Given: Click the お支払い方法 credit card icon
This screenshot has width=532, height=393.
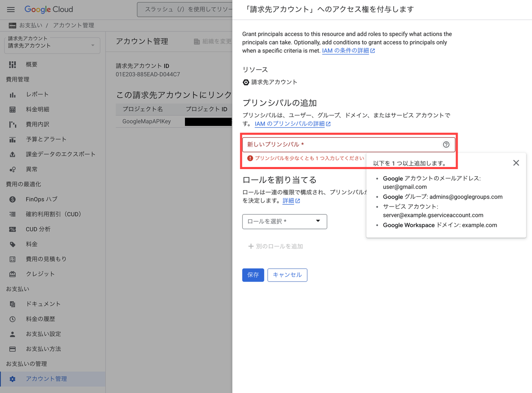Looking at the screenshot, I should (x=12, y=349).
